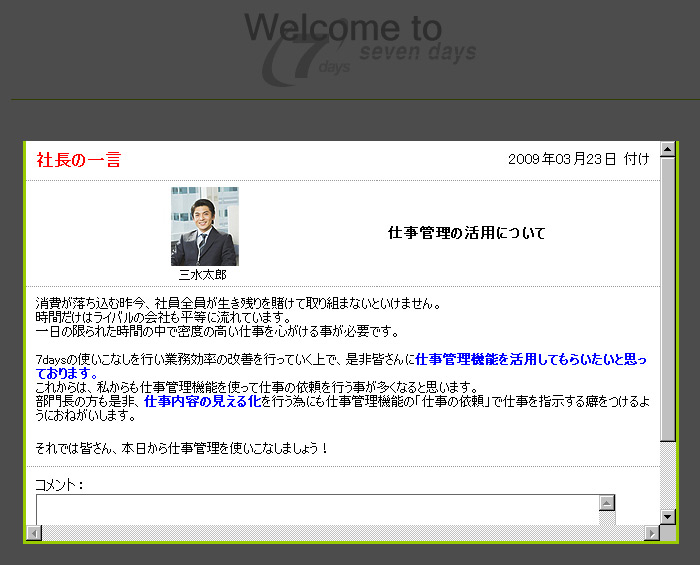The height and width of the screenshot is (565, 700).
Task: Click the president photo of 三水太郎
Action: (205, 226)
